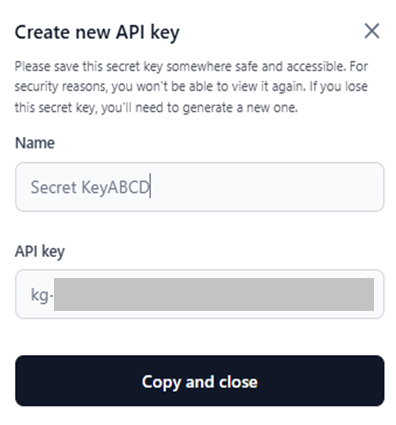Place cursor in 'Secret KeyABCD' text
Viewport: 396px width, 425px height.
tap(90, 187)
